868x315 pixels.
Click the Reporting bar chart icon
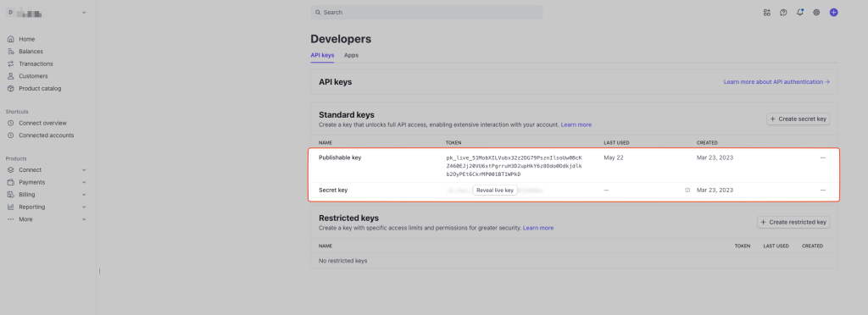(10, 207)
